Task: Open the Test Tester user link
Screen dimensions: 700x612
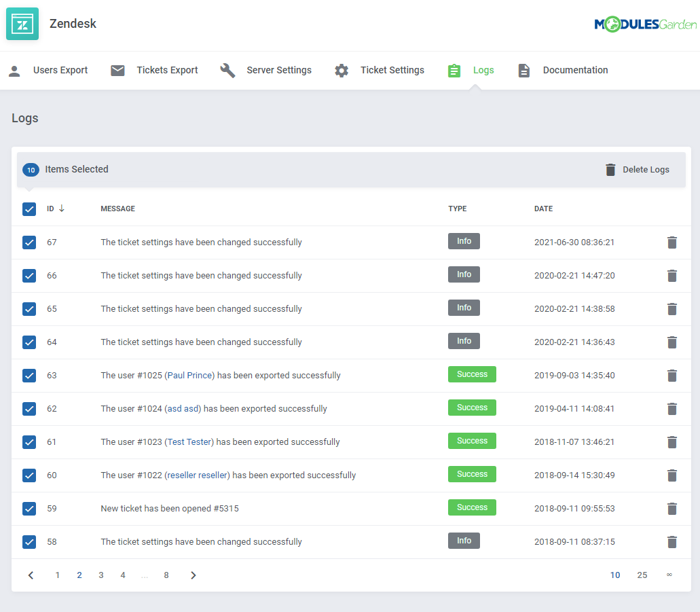Action: pos(189,442)
